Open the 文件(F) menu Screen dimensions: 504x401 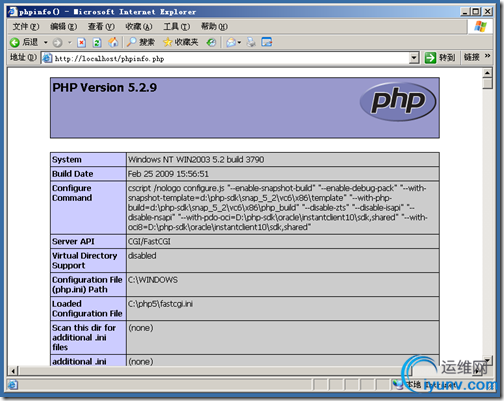pos(26,26)
